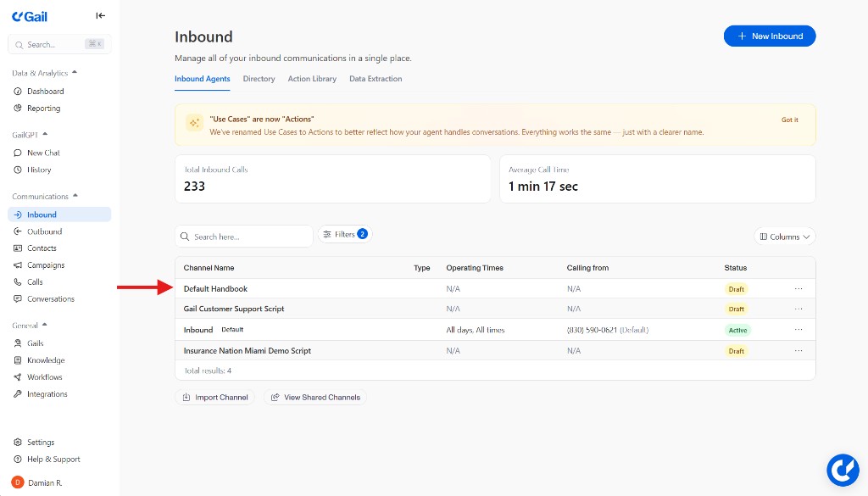View the Conversations panel
The height and width of the screenshot is (496, 868).
pyautogui.click(x=49, y=298)
